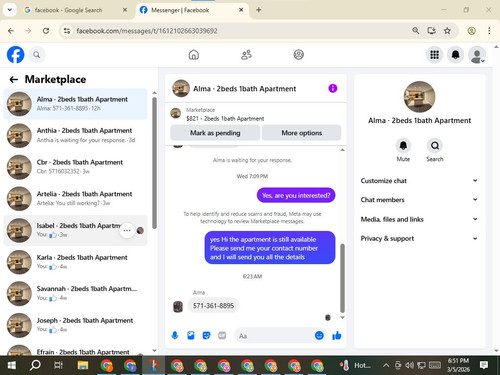The height and width of the screenshot is (375, 500).
Task: Click the message scrollbar in the chat
Action: pyautogui.click(x=342, y=278)
